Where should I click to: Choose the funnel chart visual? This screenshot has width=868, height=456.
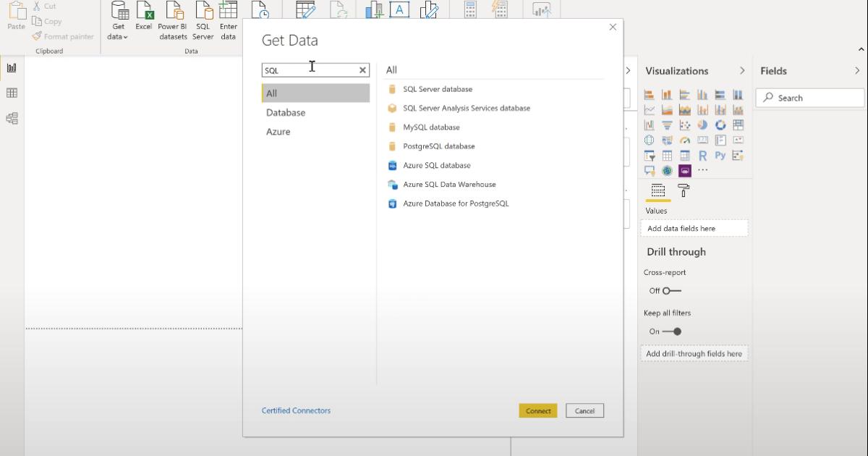[x=667, y=125]
